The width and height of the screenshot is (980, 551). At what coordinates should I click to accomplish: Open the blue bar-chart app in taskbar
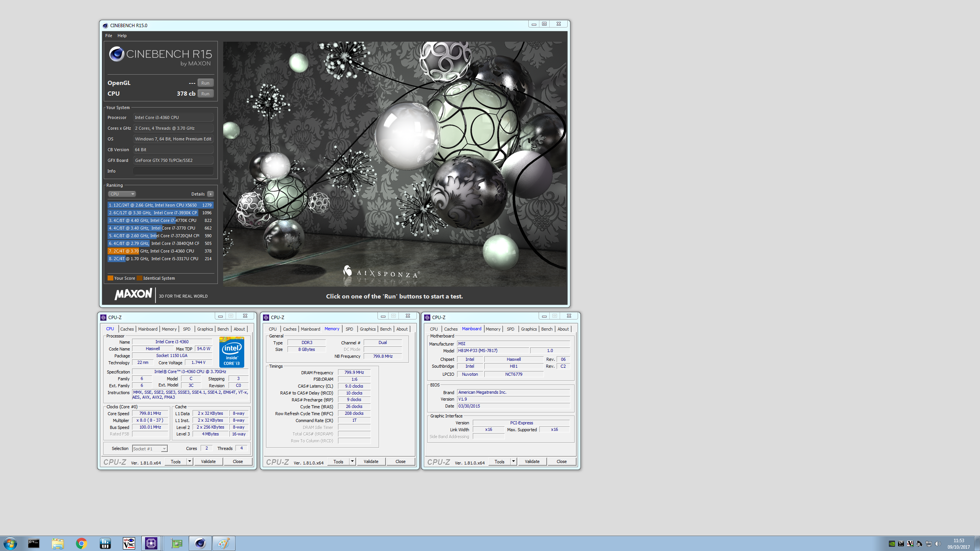coord(105,543)
